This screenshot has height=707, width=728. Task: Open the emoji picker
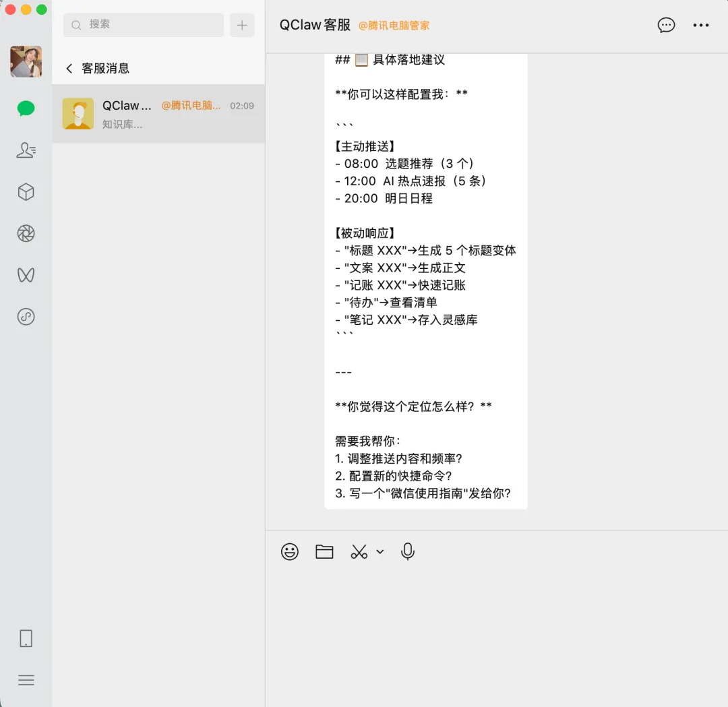pyautogui.click(x=290, y=551)
